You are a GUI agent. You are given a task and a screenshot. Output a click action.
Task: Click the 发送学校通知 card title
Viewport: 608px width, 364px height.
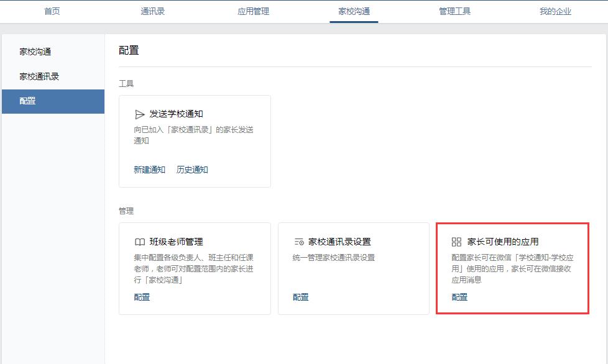click(x=176, y=114)
